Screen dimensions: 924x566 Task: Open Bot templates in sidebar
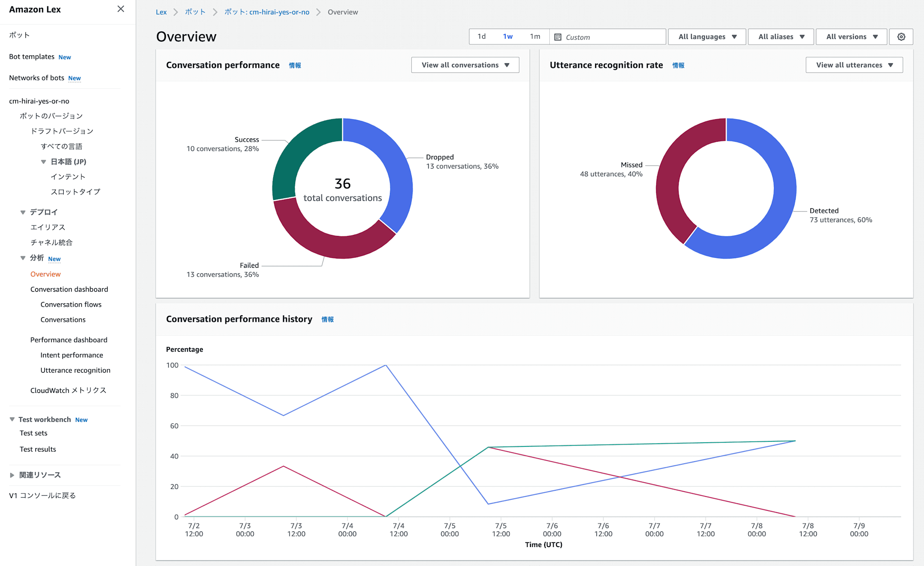pyautogui.click(x=32, y=56)
